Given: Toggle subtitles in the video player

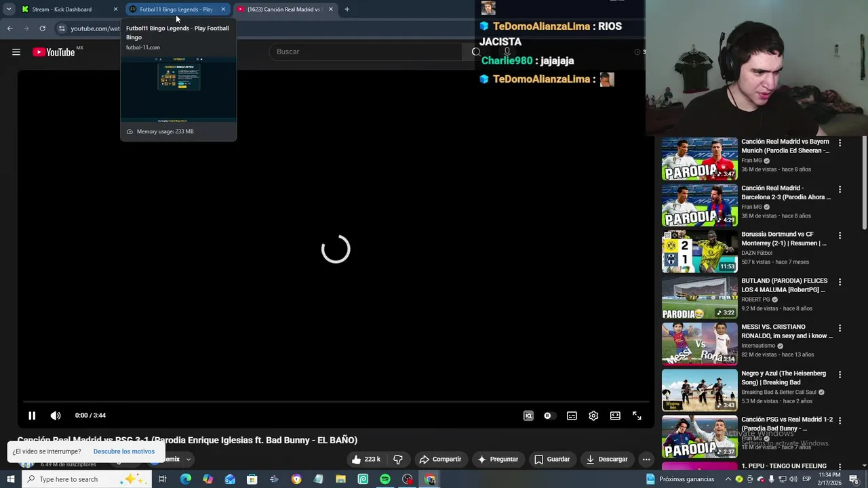Looking at the screenshot, I should 572,415.
